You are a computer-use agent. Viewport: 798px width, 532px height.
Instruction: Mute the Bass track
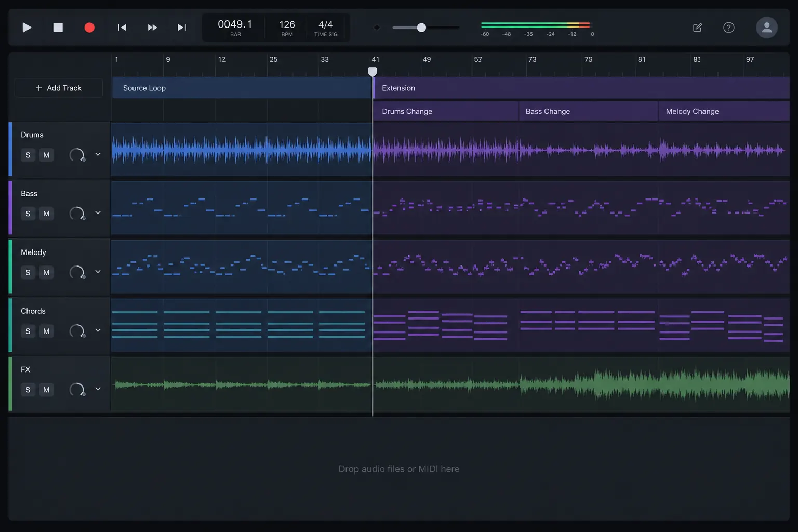click(46, 214)
